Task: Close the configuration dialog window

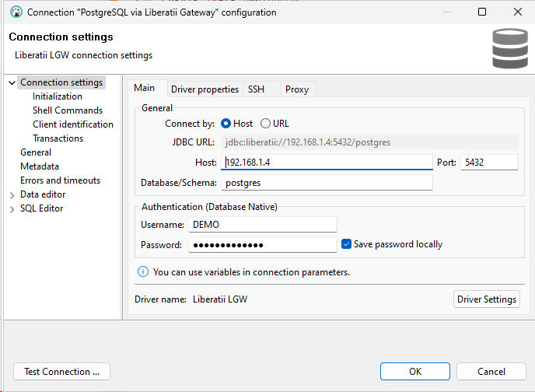Action: click(518, 12)
